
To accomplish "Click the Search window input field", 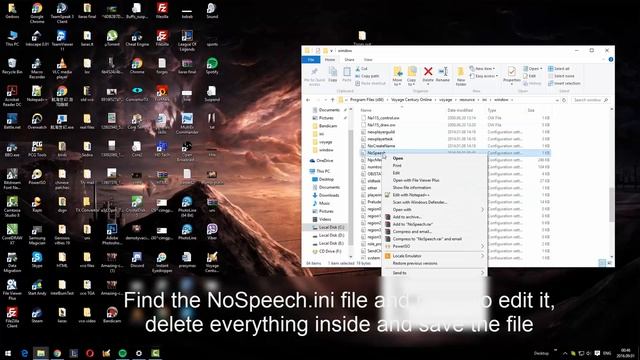I will pos(590,100).
